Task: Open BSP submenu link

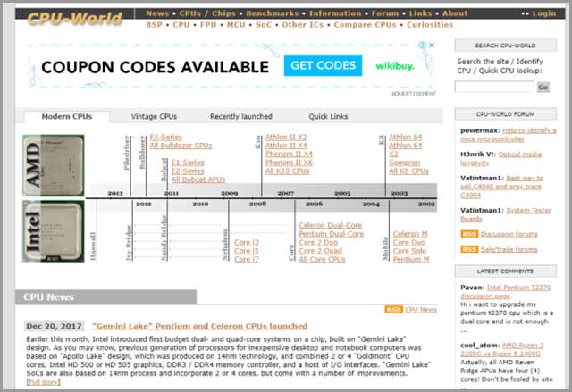Action: point(154,25)
